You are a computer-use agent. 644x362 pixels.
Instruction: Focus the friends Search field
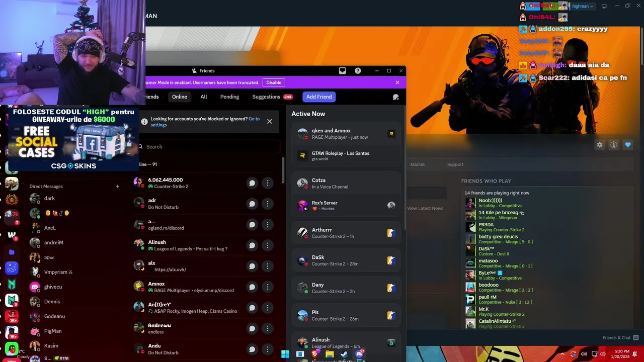tap(209, 147)
